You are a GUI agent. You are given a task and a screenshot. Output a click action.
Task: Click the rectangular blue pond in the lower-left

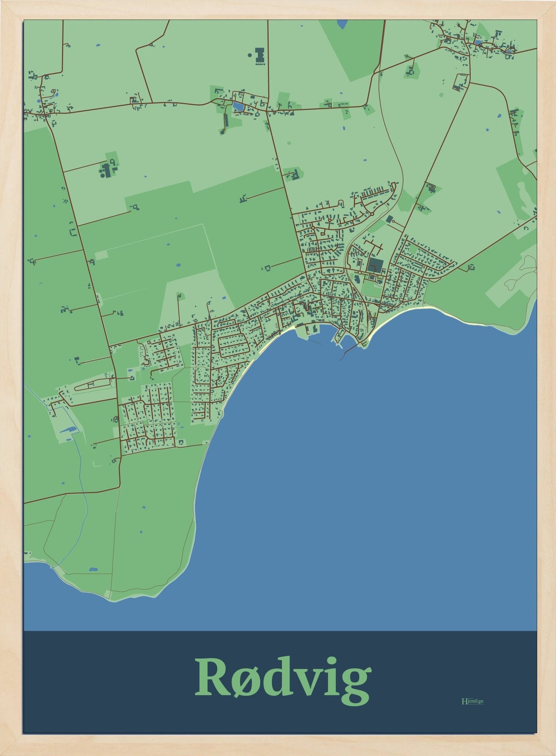tap(69, 429)
